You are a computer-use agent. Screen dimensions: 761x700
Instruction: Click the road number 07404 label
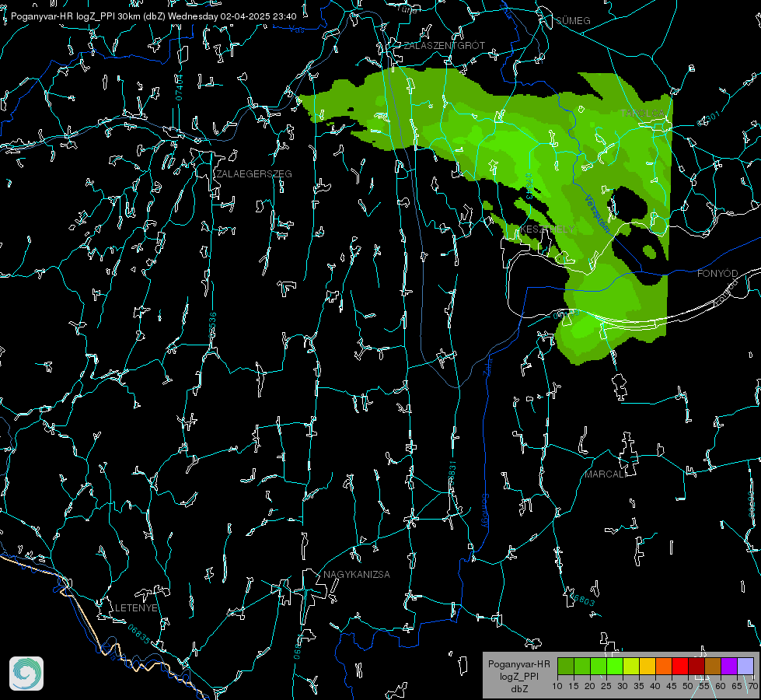click(180, 87)
